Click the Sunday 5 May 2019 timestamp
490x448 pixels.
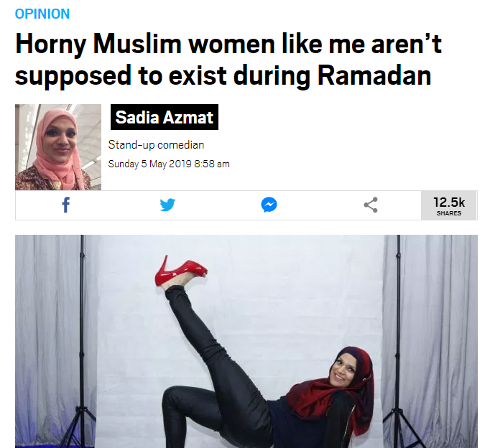click(169, 164)
